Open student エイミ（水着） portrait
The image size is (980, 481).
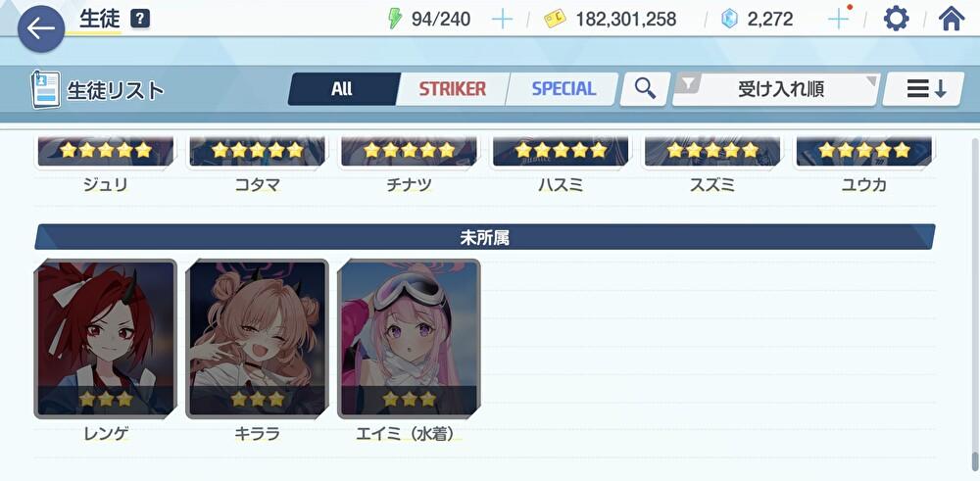410,338
